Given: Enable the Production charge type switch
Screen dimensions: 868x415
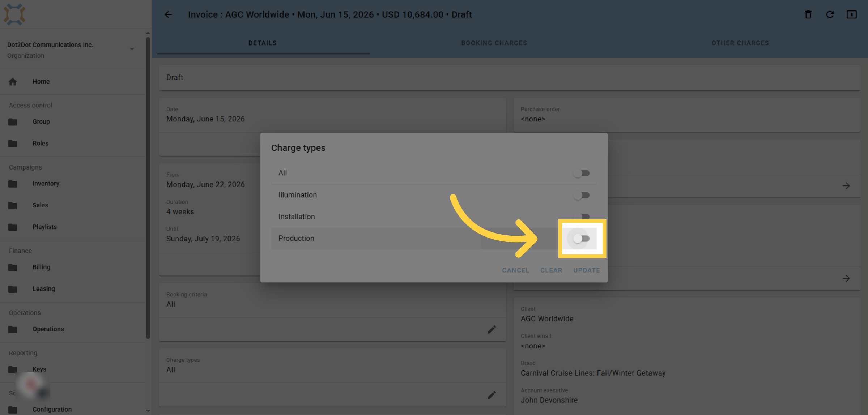Looking at the screenshot, I should coord(582,239).
